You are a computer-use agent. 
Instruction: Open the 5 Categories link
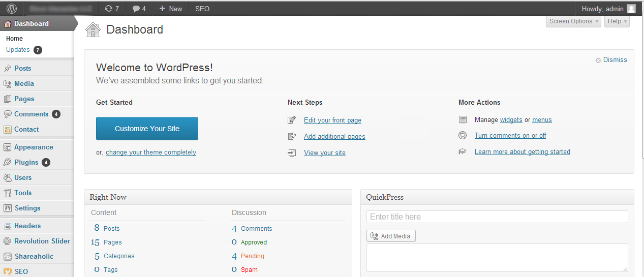(114, 256)
